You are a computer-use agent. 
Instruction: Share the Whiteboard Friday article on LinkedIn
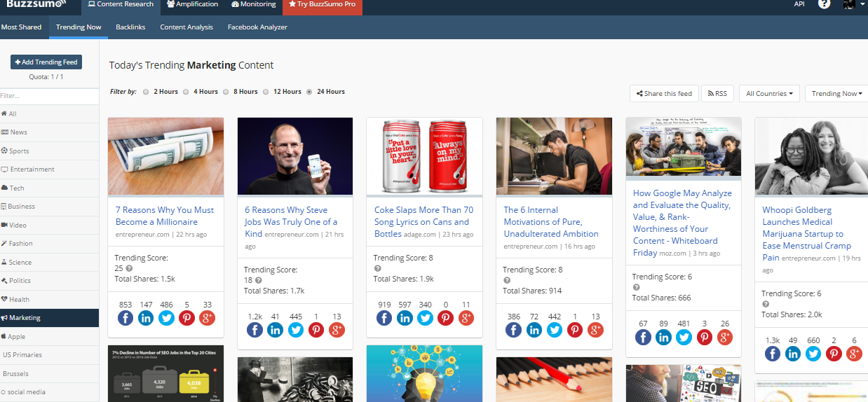[x=663, y=337]
